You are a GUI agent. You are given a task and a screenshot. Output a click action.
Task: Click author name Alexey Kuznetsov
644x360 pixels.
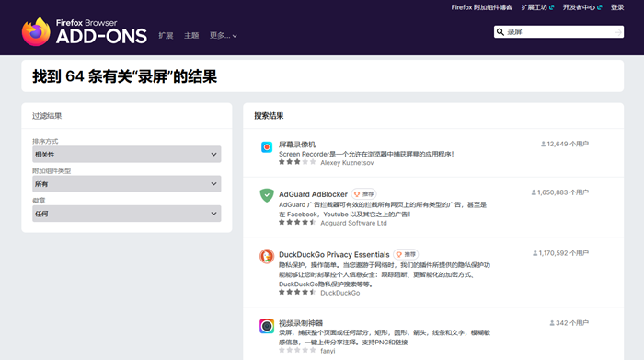347,163
